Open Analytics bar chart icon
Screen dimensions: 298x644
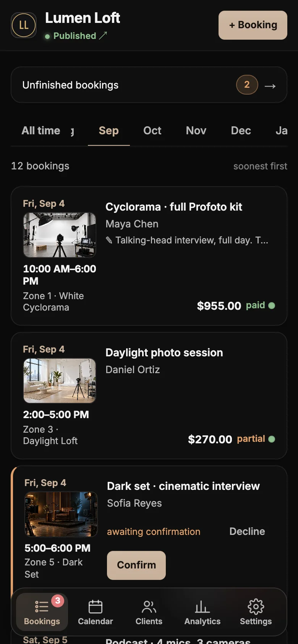[x=202, y=606]
